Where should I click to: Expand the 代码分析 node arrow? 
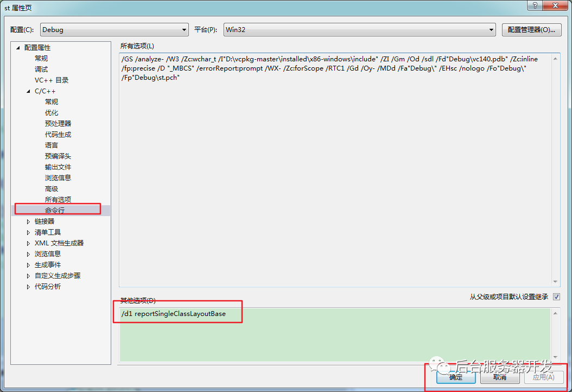29,287
